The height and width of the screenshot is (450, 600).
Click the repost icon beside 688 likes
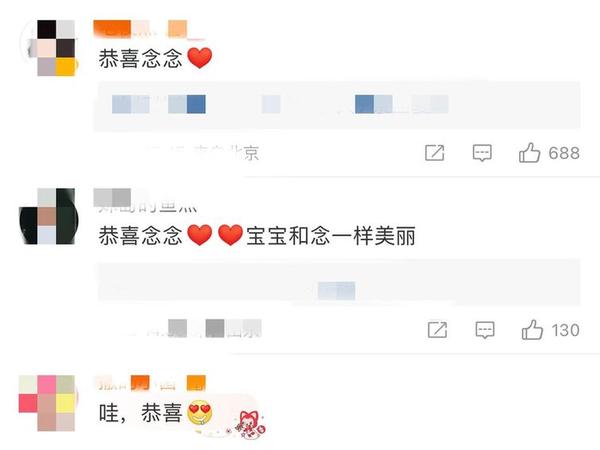435,153
